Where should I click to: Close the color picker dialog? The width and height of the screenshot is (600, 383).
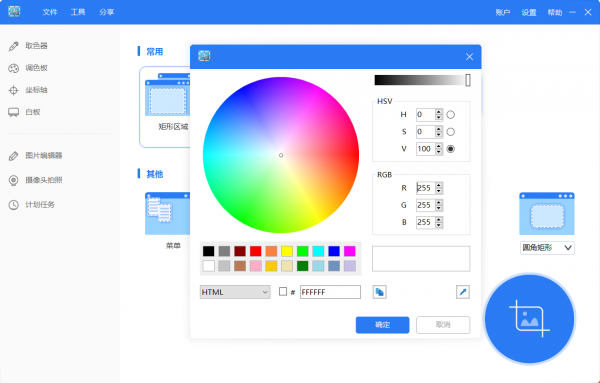[x=470, y=57]
